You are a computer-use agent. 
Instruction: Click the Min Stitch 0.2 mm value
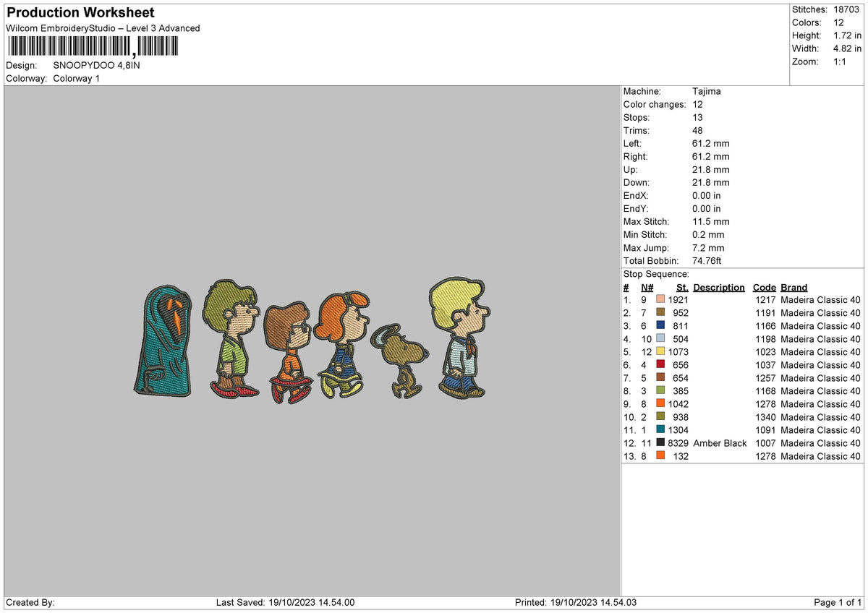click(x=708, y=234)
